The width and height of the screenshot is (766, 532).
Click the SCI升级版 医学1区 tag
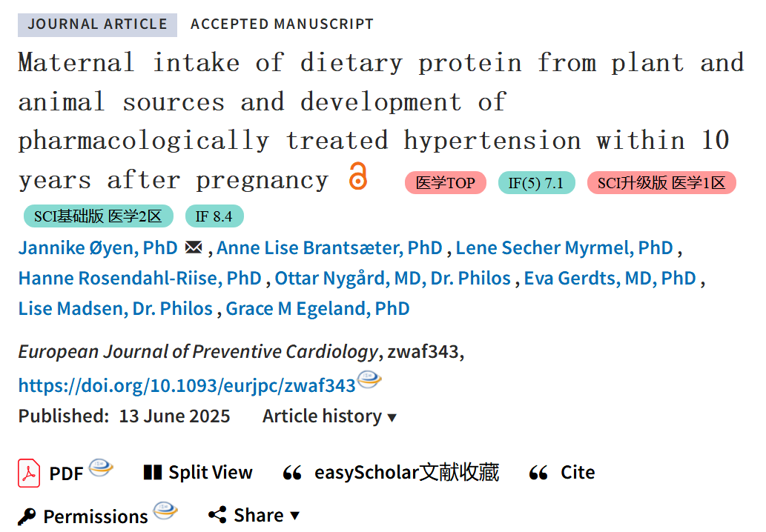click(x=661, y=182)
